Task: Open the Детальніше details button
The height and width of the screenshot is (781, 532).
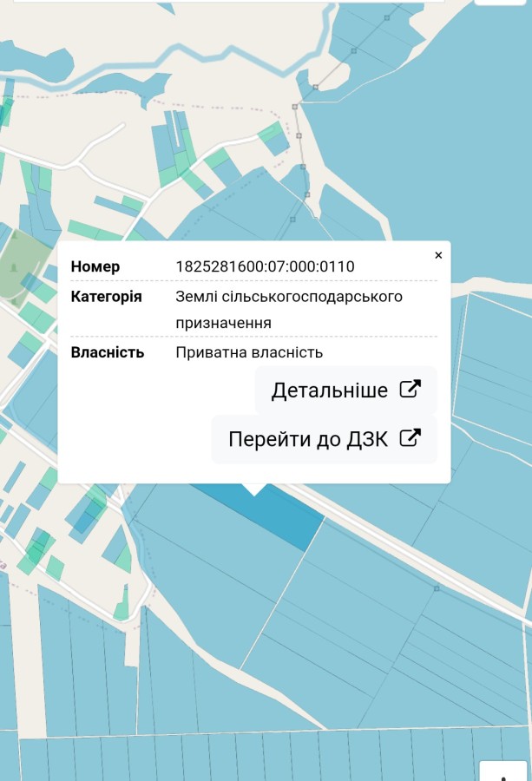Action: [x=345, y=390]
